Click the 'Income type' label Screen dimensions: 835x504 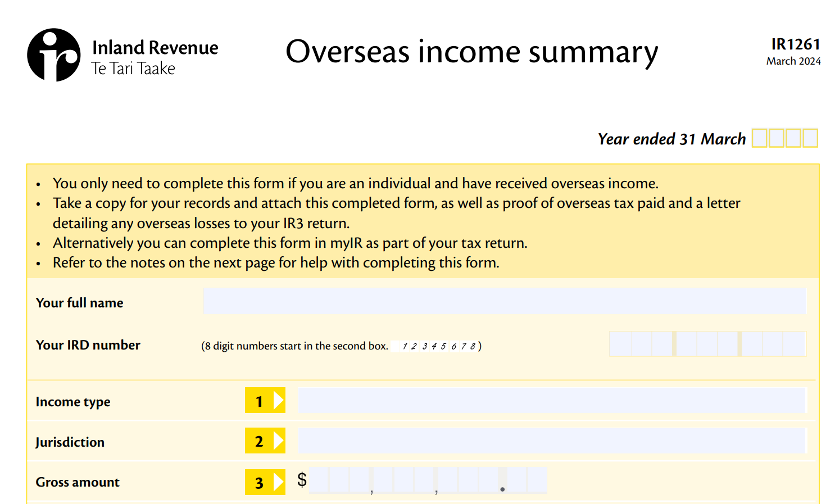(73, 402)
